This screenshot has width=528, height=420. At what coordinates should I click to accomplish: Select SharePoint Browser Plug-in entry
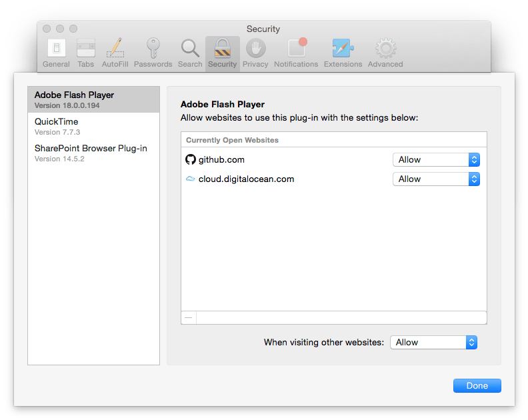point(93,153)
